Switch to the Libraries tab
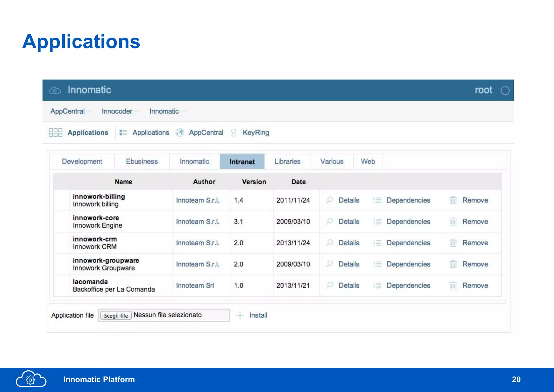 coord(287,162)
